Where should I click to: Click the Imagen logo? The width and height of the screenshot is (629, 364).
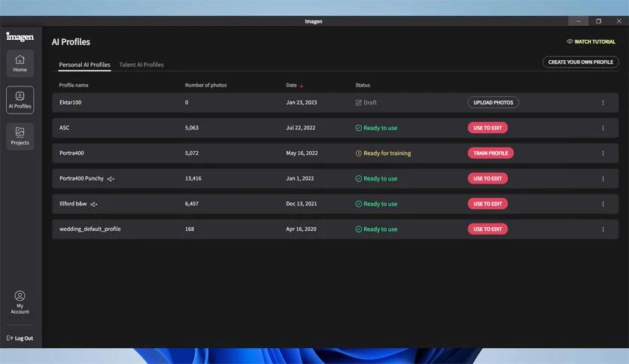point(20,37)
